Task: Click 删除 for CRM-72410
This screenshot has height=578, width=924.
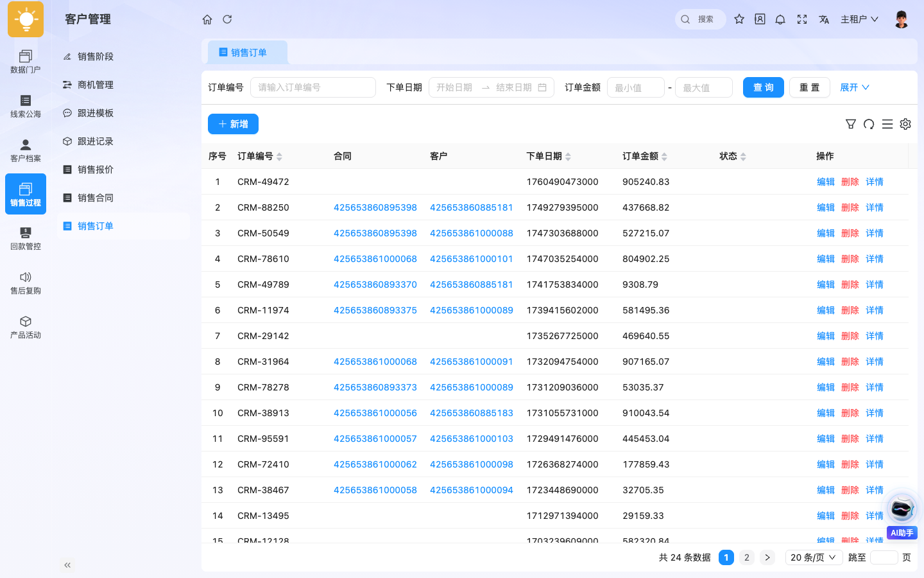Action: (850, 464)
